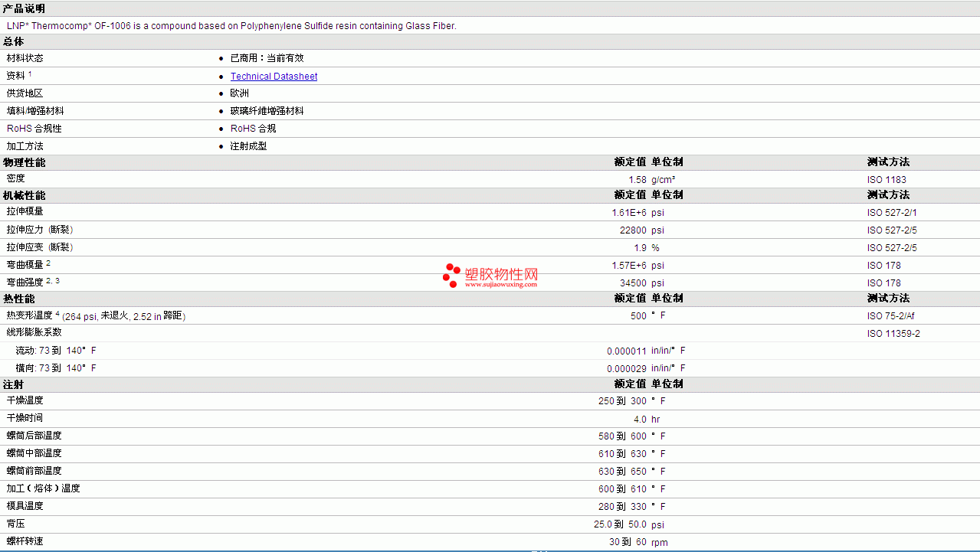Image resolution: width=980 pixels, height=552 pixels.
Task: Click the 弯曲强度 row label
Action: coord(25,283)
